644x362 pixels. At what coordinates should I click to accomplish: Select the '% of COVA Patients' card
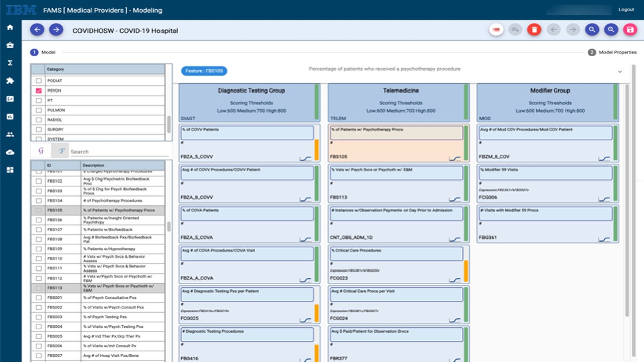tap(250, 223)
